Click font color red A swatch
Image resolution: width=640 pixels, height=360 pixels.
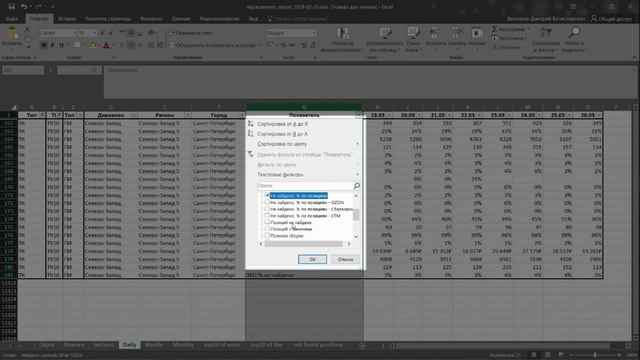[x=107, y=45]
